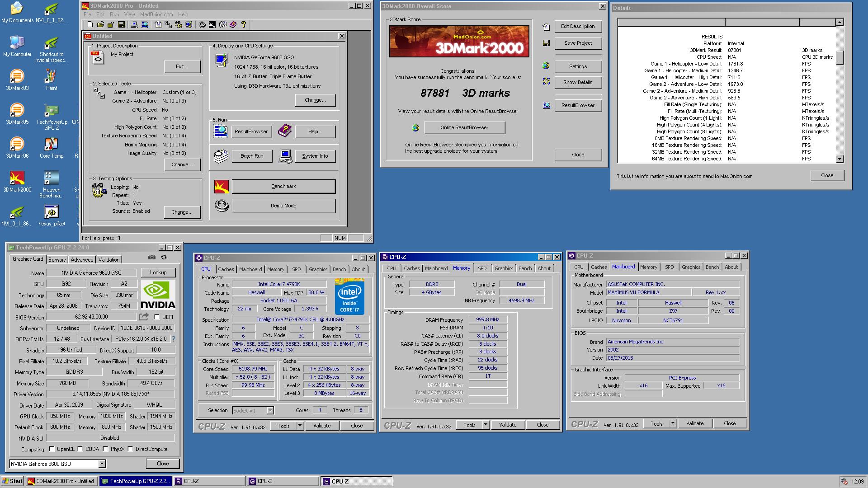Open the MadOnion.com menu
The image size is (868, 488).
[x=156, y=14]
